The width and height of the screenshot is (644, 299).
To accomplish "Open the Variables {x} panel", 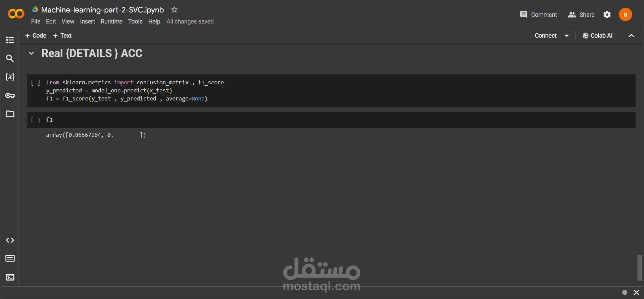I will click(10, 77).
